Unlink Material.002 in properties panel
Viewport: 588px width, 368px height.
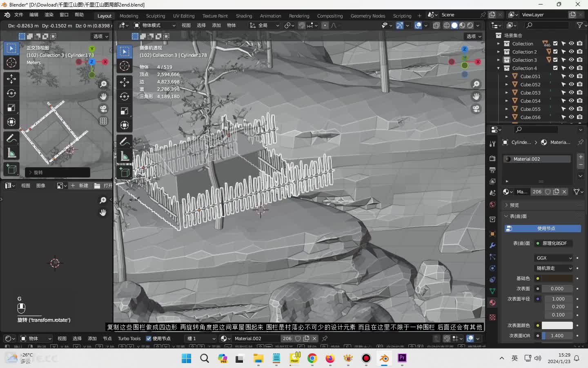pyautogui.click(x=564, y=192)
